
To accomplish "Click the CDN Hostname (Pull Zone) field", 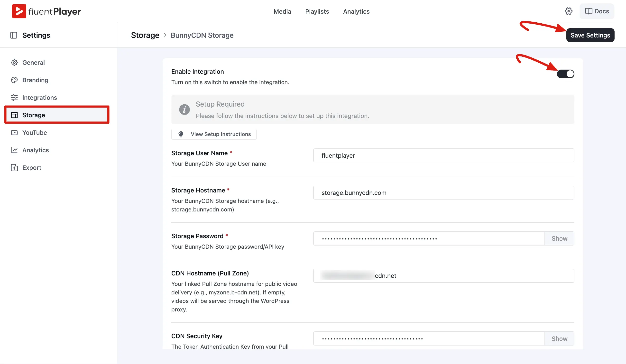I will click(x=444, y=276).
